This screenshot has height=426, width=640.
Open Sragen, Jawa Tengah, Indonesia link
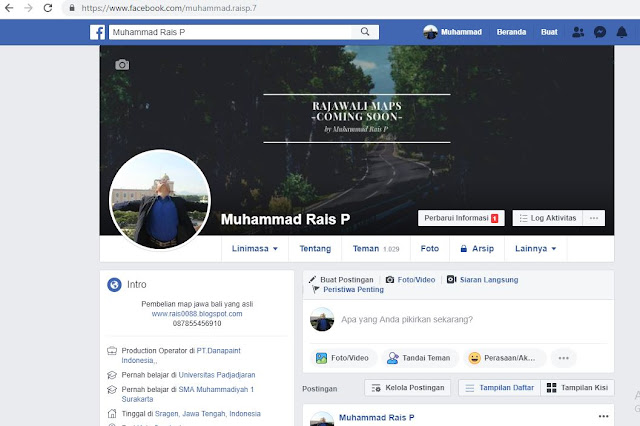coord(207,414)
